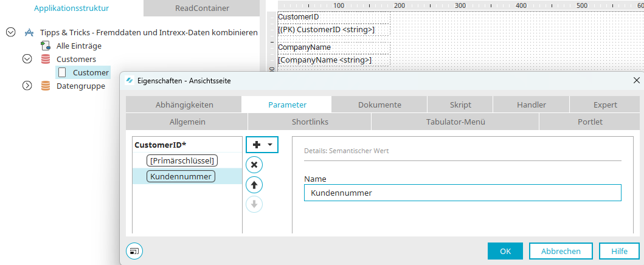Click the Alle Einträge page icon
Screen dimensions: 644x265
(x=45, y=46)
